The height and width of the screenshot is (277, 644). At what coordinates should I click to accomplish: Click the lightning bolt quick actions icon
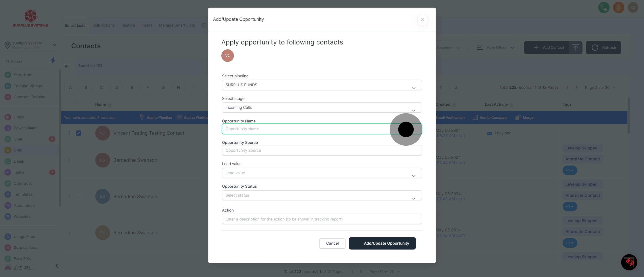(x=53, y=61)
